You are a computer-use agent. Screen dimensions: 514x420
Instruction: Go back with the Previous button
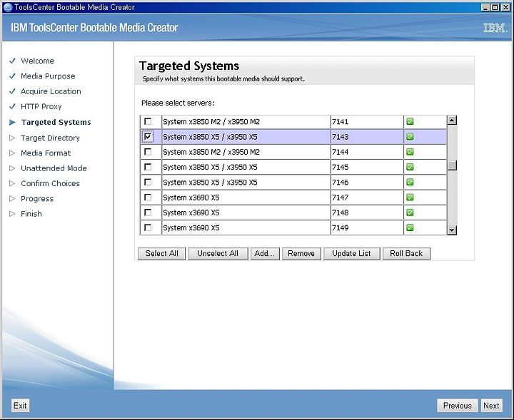[x=458, y=406]
